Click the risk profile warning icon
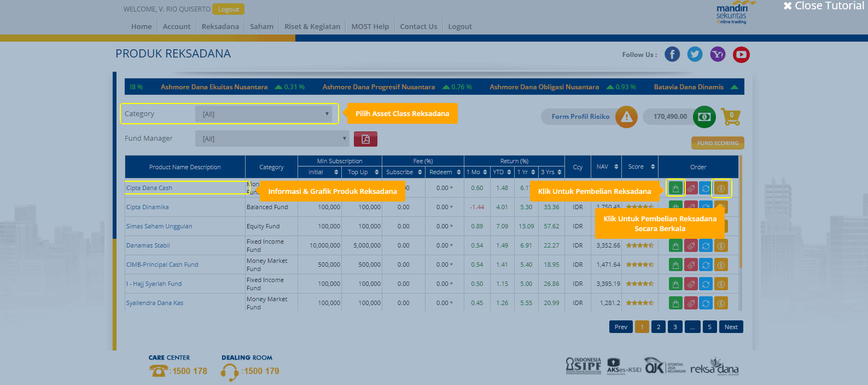The image size is (868, 385). (626, 117)
